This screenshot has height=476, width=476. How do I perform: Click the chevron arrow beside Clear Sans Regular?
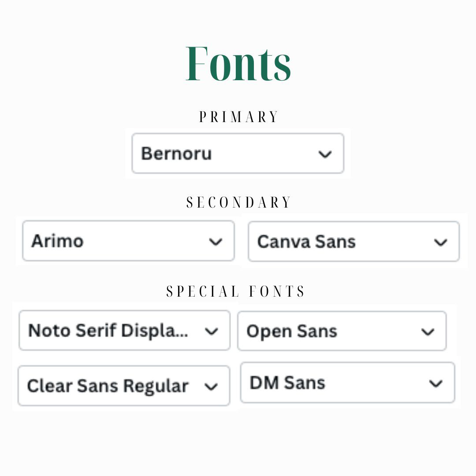pyautogui.click(x=211, y=387)
